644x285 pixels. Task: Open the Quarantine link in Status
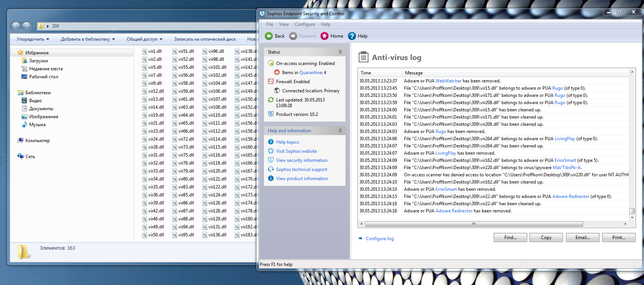(311, 73)
